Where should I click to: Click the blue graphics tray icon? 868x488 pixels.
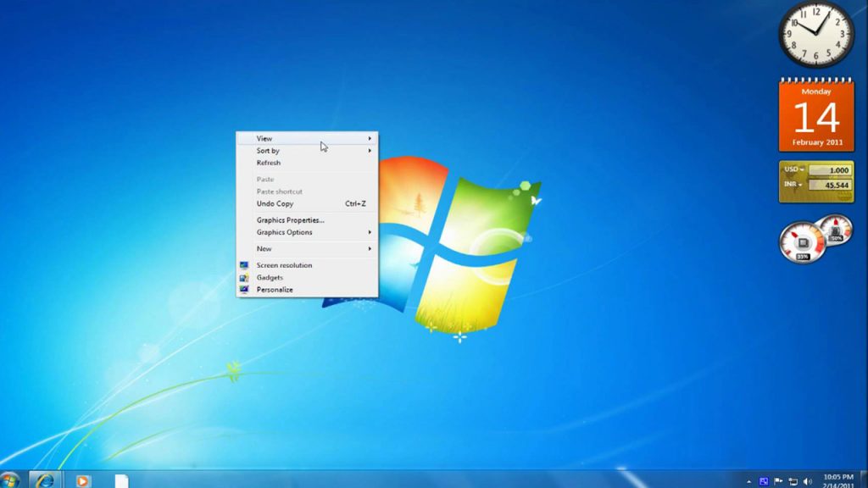coord(764,481)
